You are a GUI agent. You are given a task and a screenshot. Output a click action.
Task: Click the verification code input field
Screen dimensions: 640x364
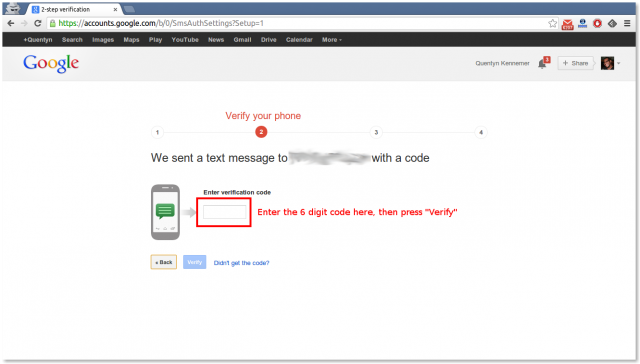pyautogui.click(x=224, y=212)
